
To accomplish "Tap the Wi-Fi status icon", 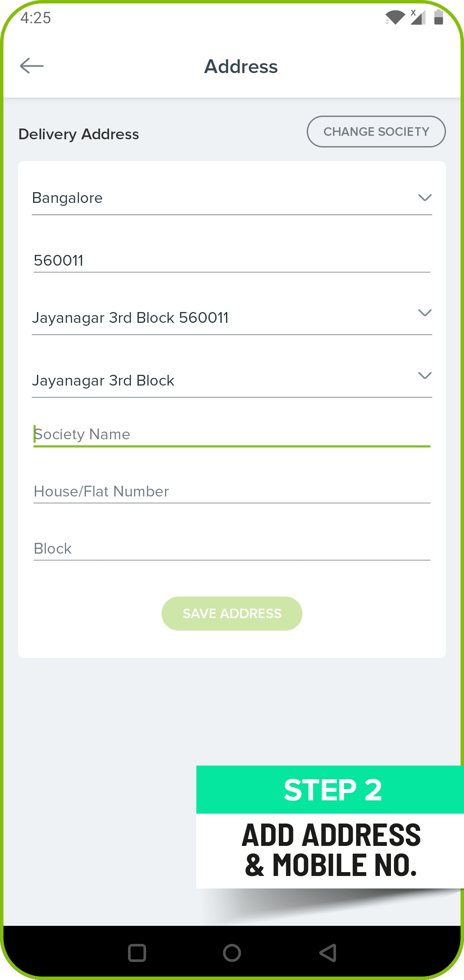I will (395, 18).
